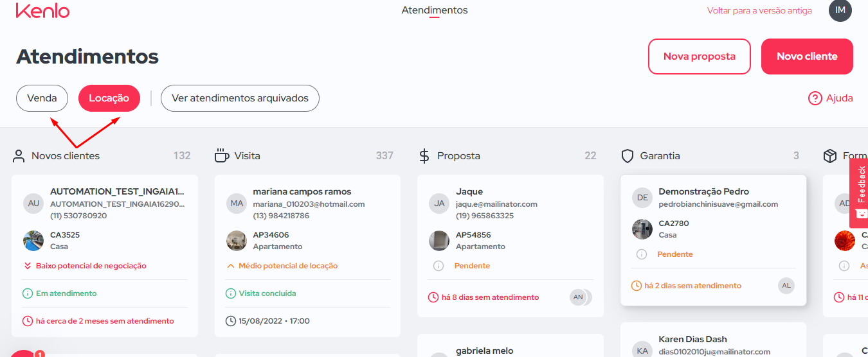This screenshot has height=357, width=868.
Task: Click the clock icon beside há 8 dias sem atendimento
Action: [433, 297]
